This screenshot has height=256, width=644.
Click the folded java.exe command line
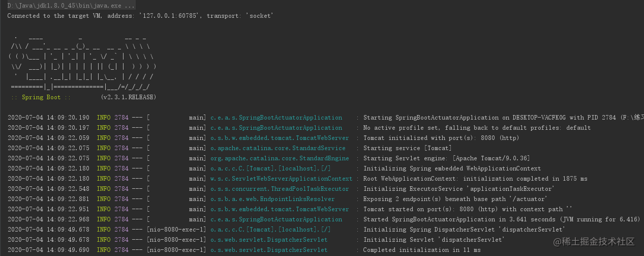tap(71, 6)
